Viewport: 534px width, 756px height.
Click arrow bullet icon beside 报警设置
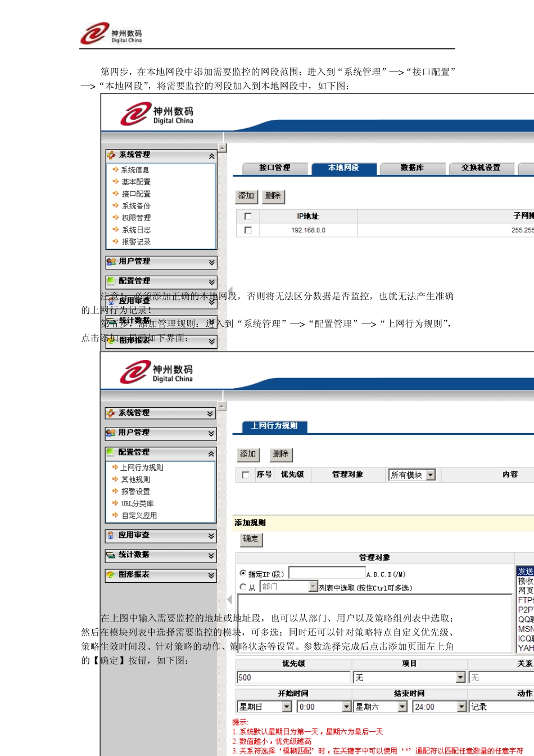click(115, 490)
